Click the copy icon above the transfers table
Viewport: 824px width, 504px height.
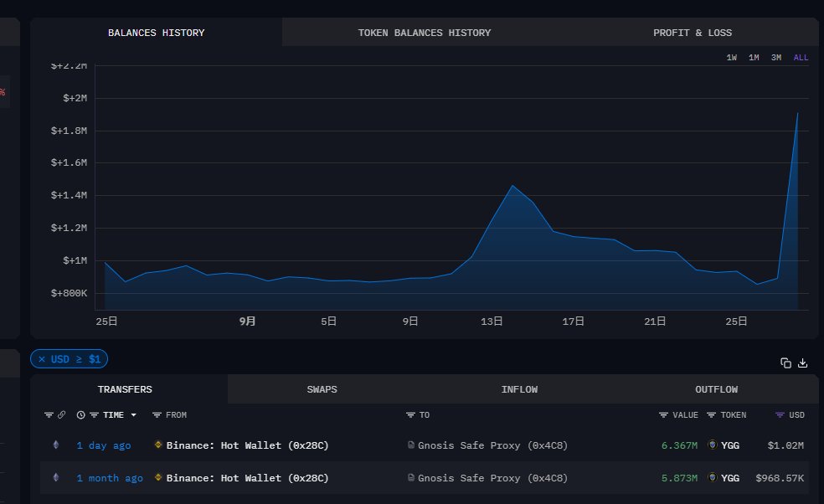coord(785,363)
